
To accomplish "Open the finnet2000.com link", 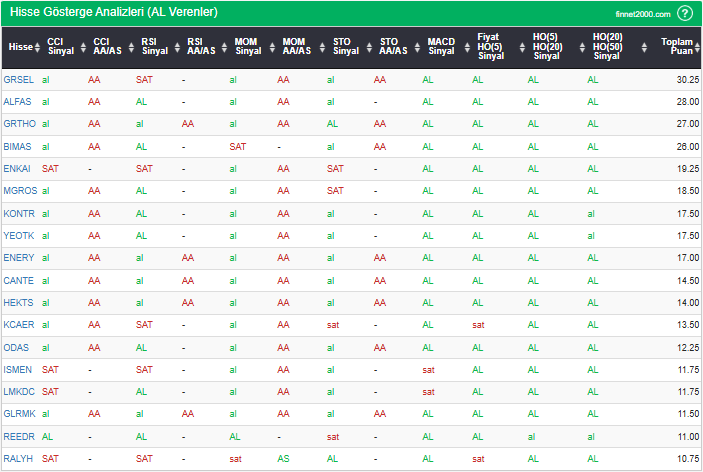I will (642, 14).
